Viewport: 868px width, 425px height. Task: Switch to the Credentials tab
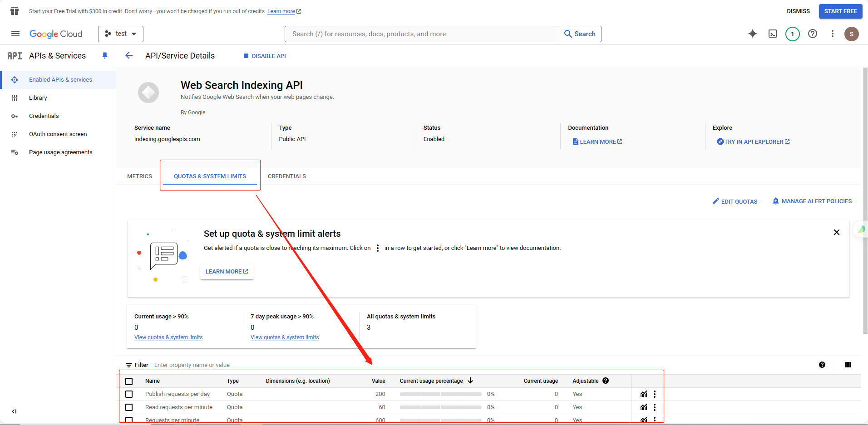point(286,176)
